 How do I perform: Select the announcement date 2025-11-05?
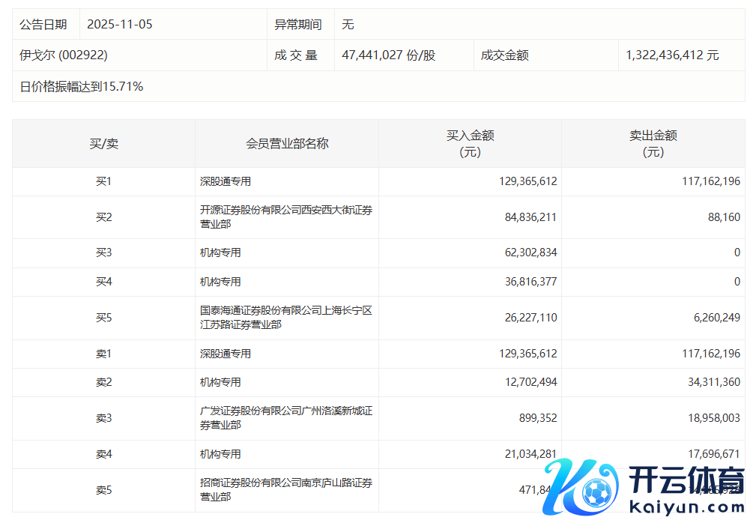120,24
